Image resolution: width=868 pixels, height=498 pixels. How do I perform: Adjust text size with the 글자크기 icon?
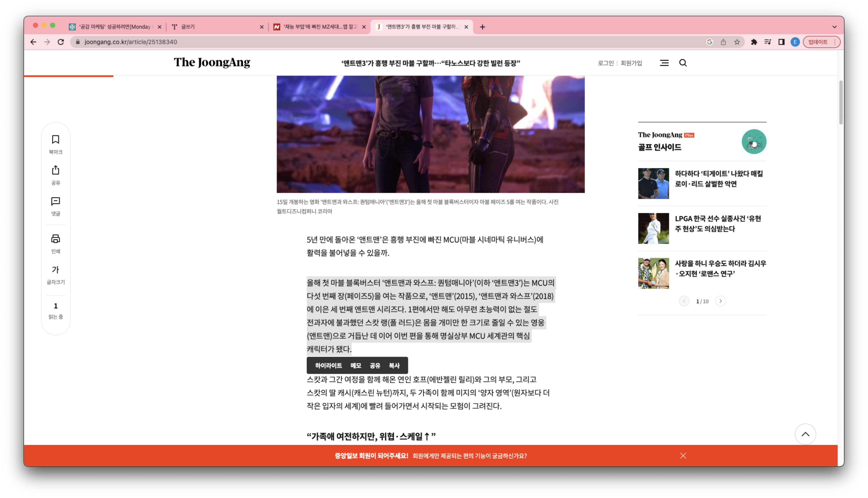pos(55,270)
